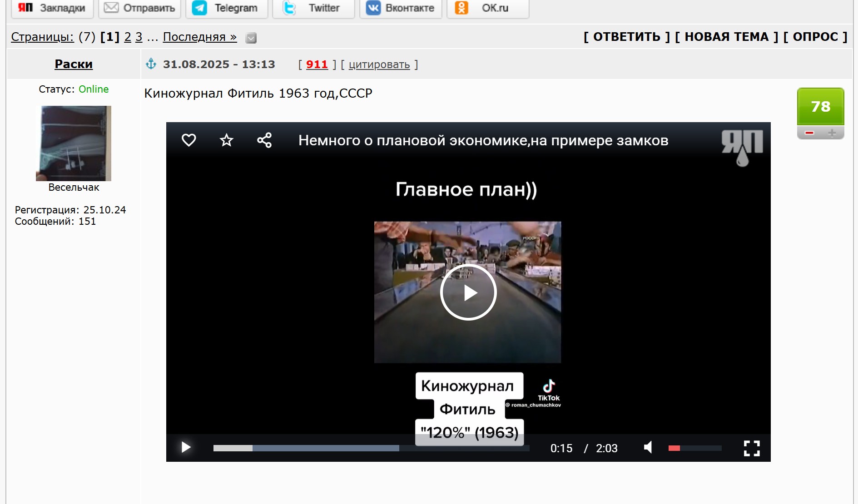
Task: Click the Весельчак user rank label
Action: point(74,187)
